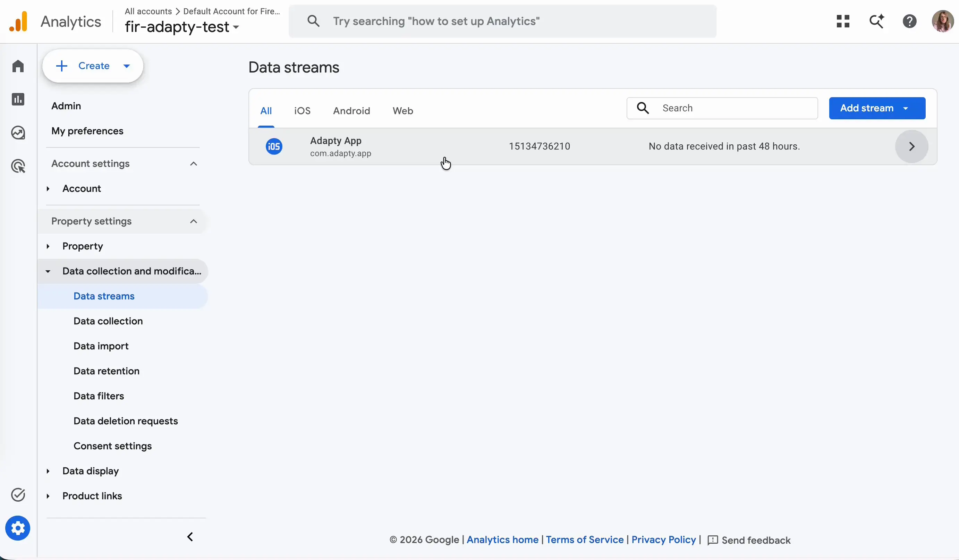Switch to the All streams tab
959x560 pixels.
[x=266, y=111]
